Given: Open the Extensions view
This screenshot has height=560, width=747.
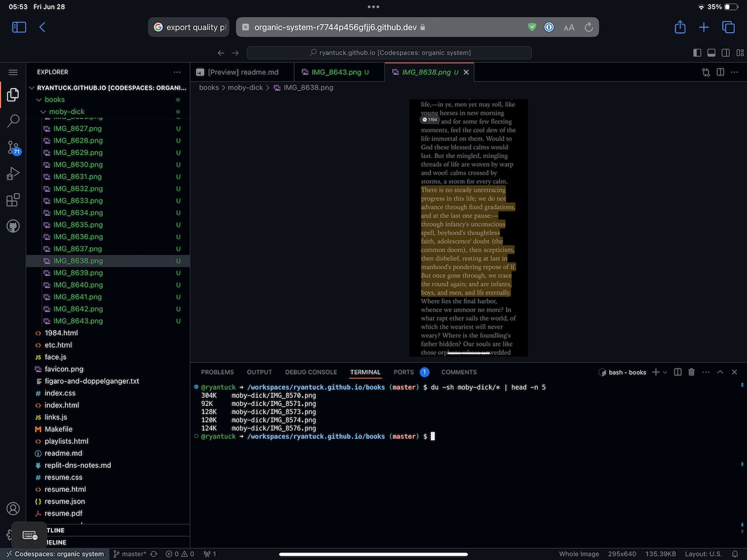Looking at the screenshot, I should (x=13, y=200).
